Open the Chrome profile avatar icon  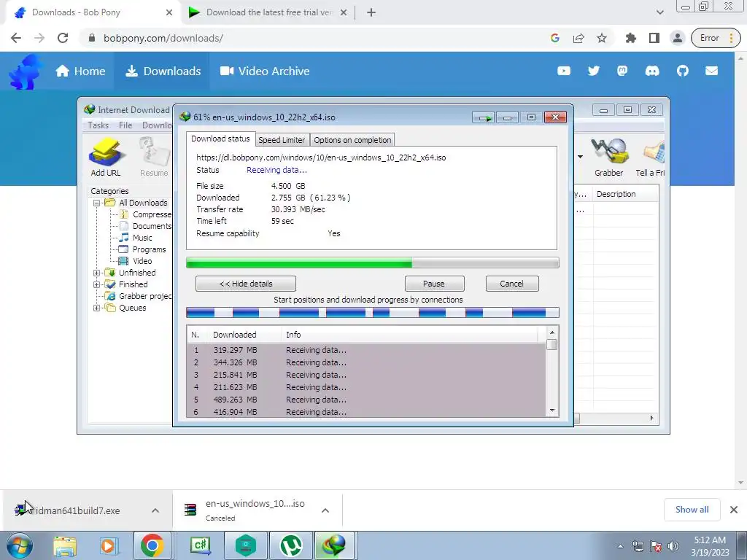678,38
